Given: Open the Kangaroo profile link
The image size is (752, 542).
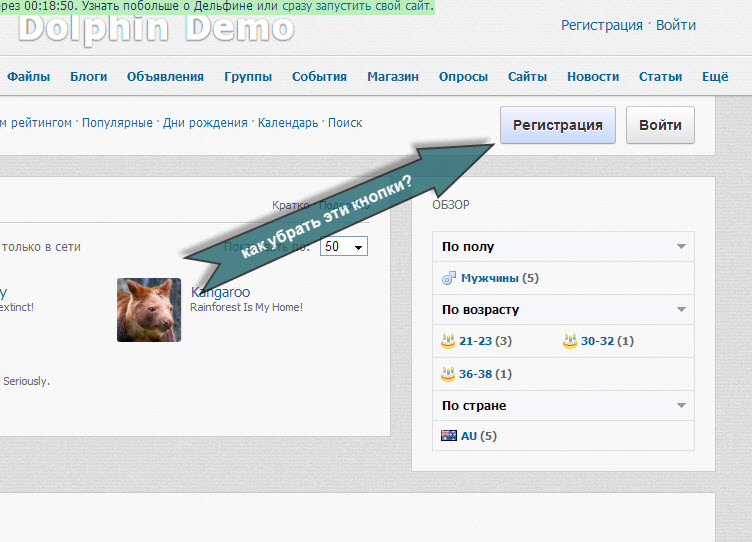Looking at the screenshot, I should click(221, 292).
